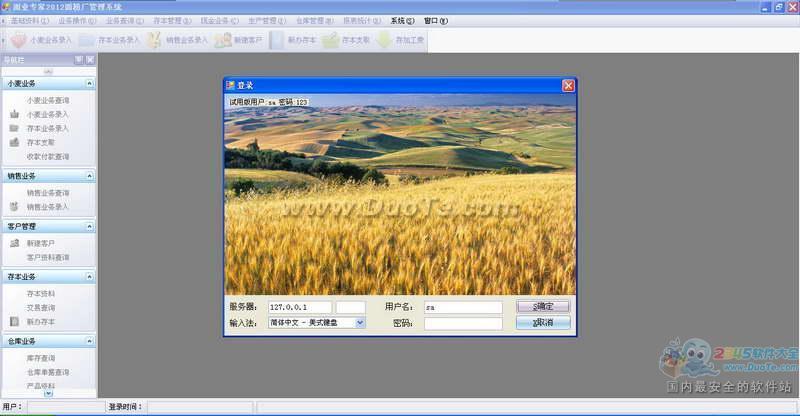The image size is (800, 416).
Task: Collapse the 客户管理 sidebar section
Action: [x=89, y=227]
